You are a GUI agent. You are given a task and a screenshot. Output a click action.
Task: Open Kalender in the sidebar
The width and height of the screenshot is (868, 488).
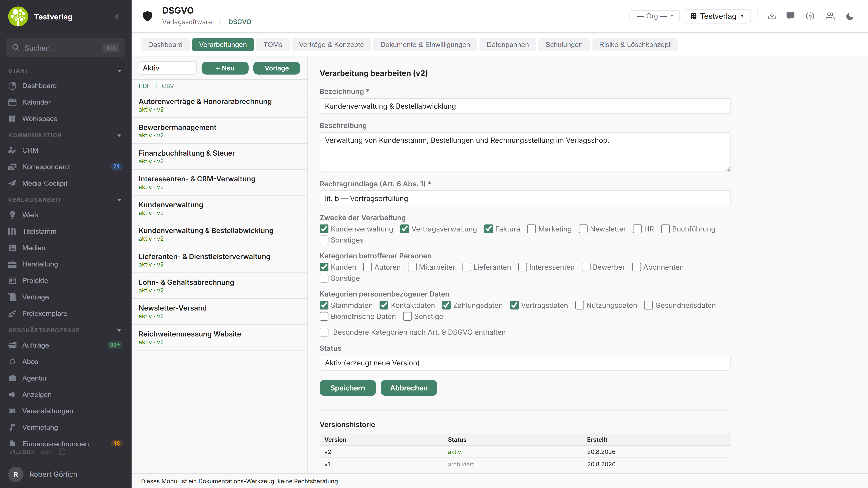[x=65, y=102]
